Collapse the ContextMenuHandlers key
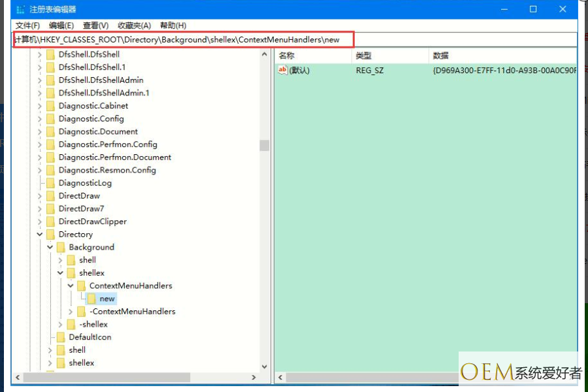 71,286
